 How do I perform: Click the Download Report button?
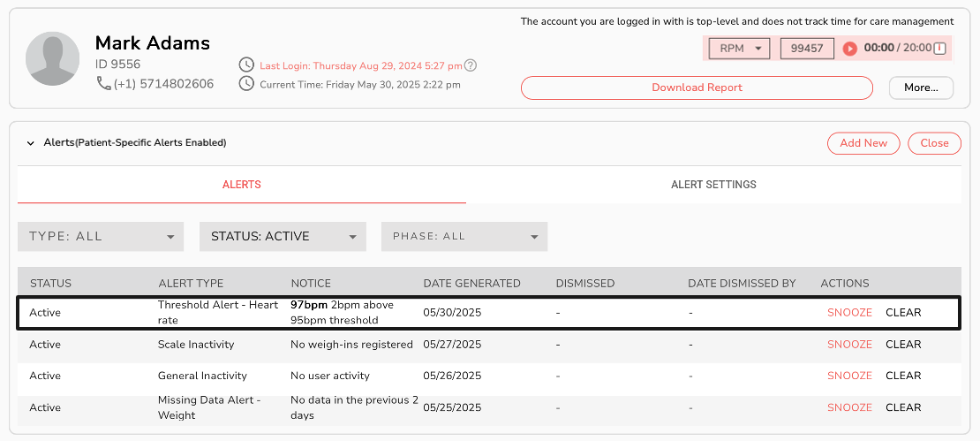click(x=697, y=87)
